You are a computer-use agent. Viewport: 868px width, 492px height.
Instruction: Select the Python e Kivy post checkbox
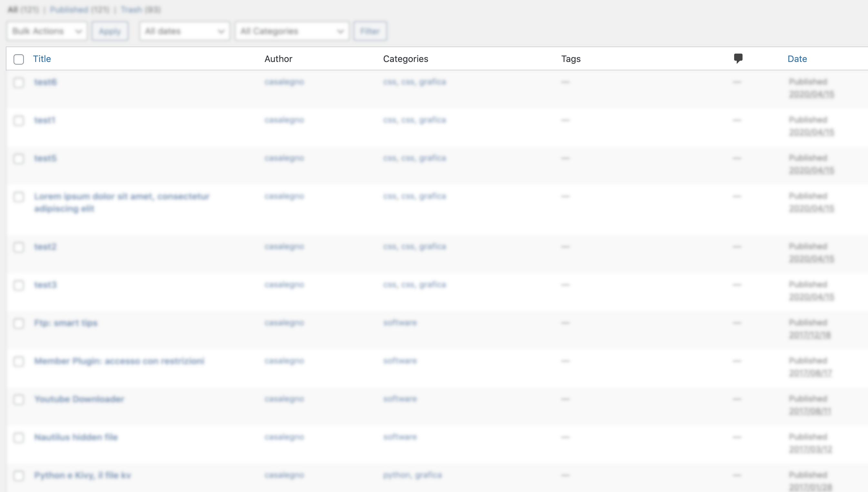tap(19, 476)
